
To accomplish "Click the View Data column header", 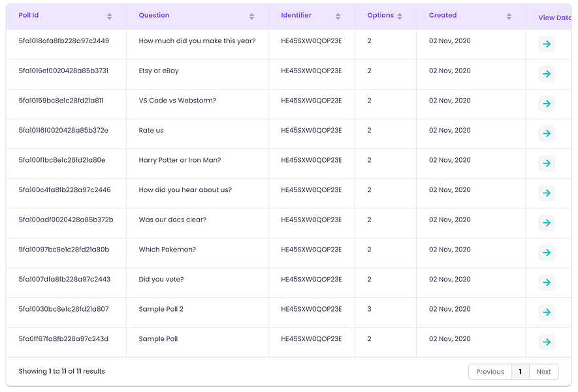I will [x=554, y=18].
